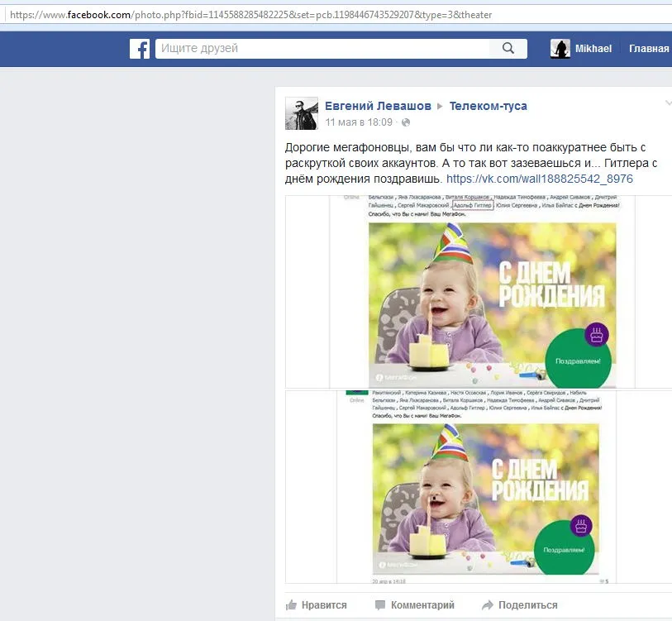Open Mikhael's profile avatar in the header
The height and width of the screenshot is (621, 672).
coord(560,49)
